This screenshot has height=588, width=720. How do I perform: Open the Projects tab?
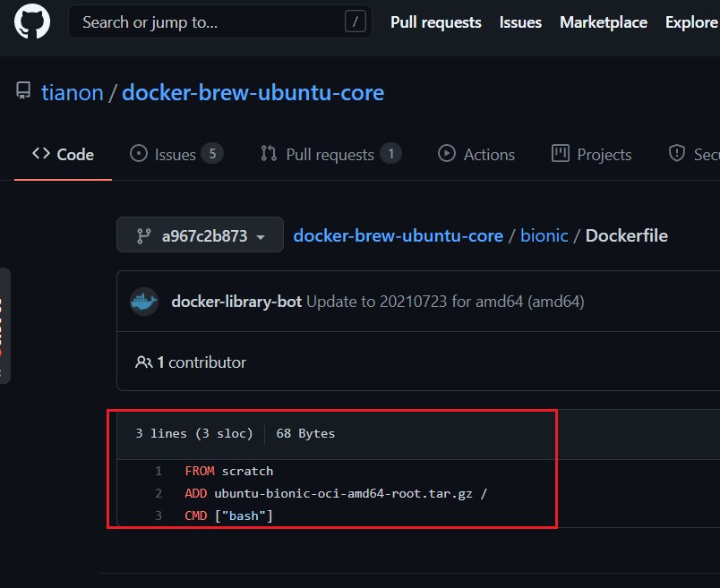592,154
